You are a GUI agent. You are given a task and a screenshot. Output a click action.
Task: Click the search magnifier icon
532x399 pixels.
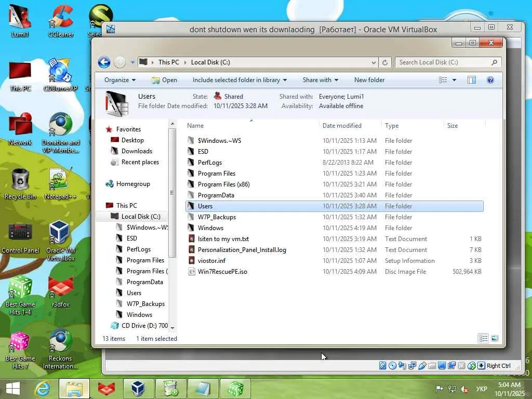(494, 62)
